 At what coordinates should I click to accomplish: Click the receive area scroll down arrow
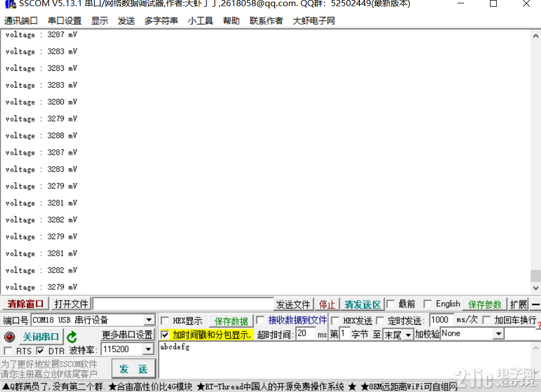[535, 288]
